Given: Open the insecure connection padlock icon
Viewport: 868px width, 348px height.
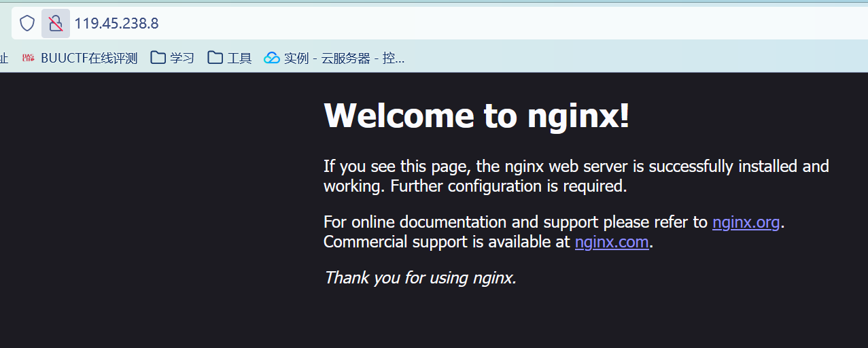Looking at the screenshot, I should 56,24.
